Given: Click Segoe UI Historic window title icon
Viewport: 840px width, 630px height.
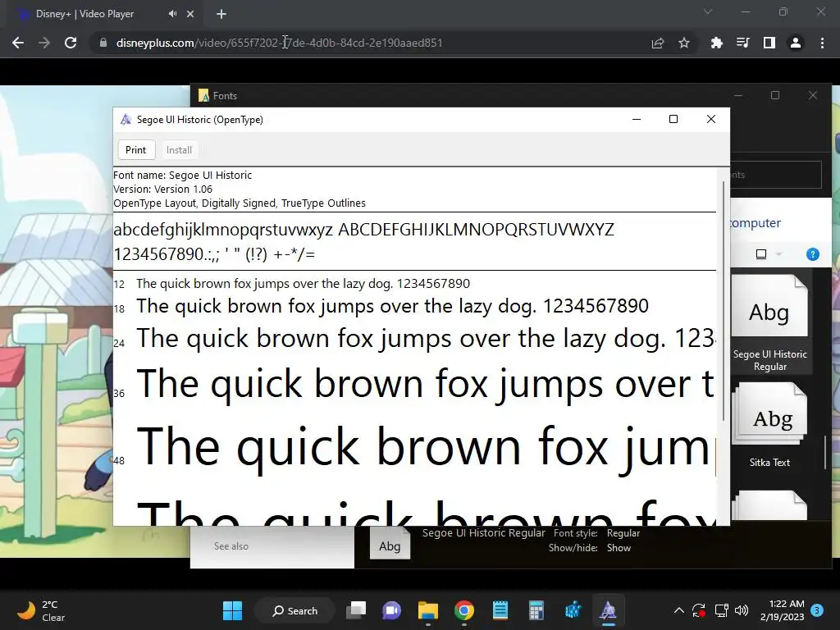Looking at the screenshot, I should pyautogui.click(x=126, y=120).
